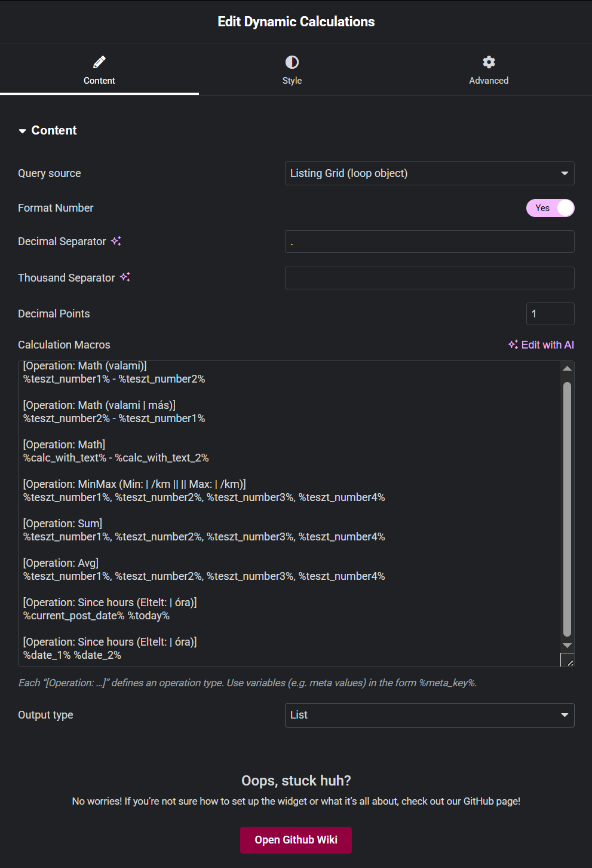Screen dimensions: 592x868
Task: Open the Advanced tab
Action: [489, 70]
